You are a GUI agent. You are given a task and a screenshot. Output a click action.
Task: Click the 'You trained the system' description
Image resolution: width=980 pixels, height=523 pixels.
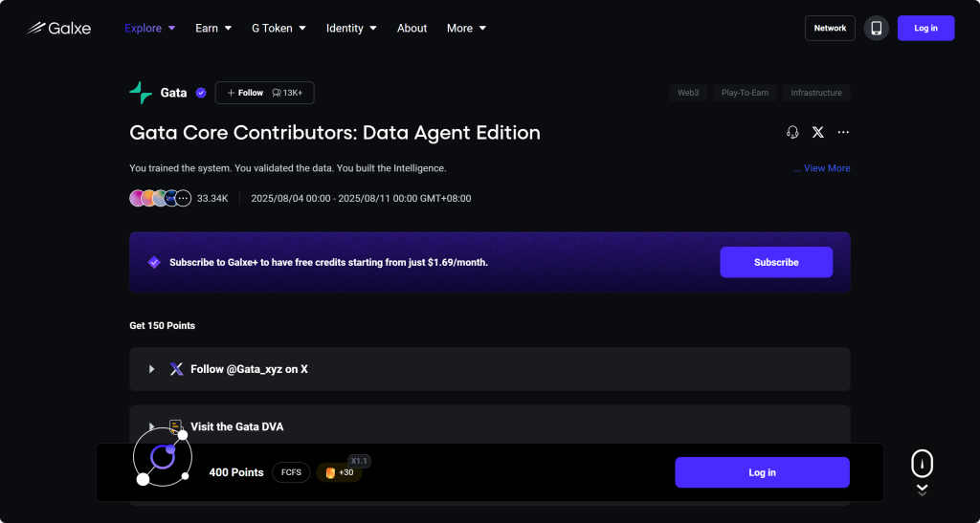tap(288, 168)
